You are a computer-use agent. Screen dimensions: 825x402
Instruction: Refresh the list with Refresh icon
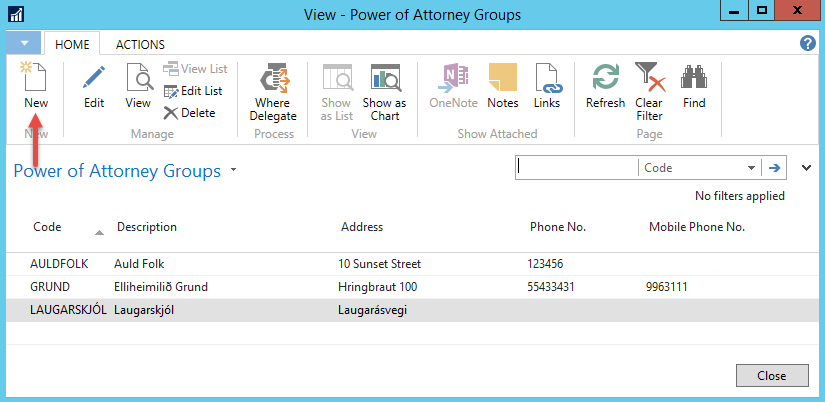click(x=605, y=78)
